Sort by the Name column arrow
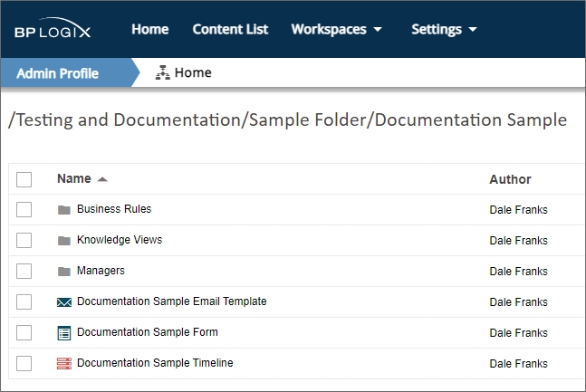586x392 pixels. (102, 179)
